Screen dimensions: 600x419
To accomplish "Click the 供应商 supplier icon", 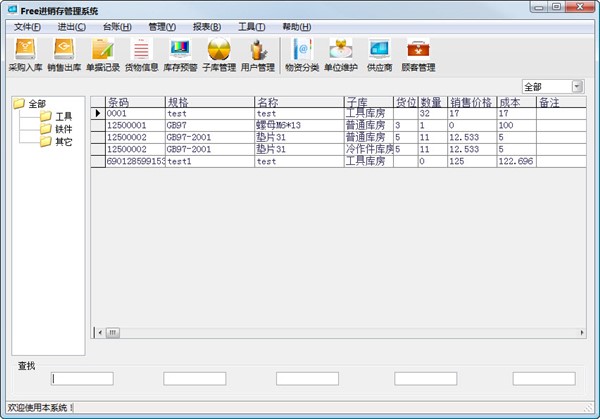I will [379, 55].
